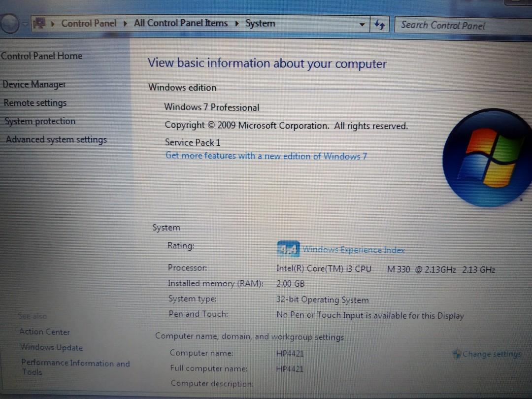
Task: Go to Control Panel breadcrumb
Action: 89,23
